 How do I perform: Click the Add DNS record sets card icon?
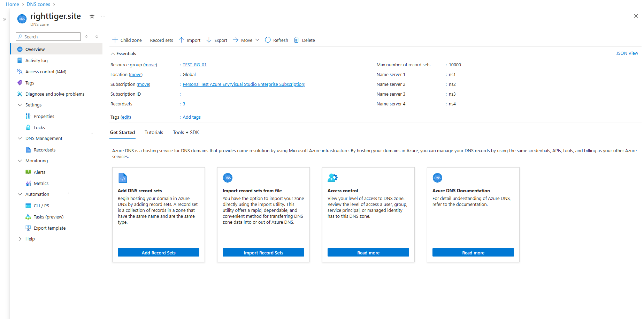(x=123, y=178)
